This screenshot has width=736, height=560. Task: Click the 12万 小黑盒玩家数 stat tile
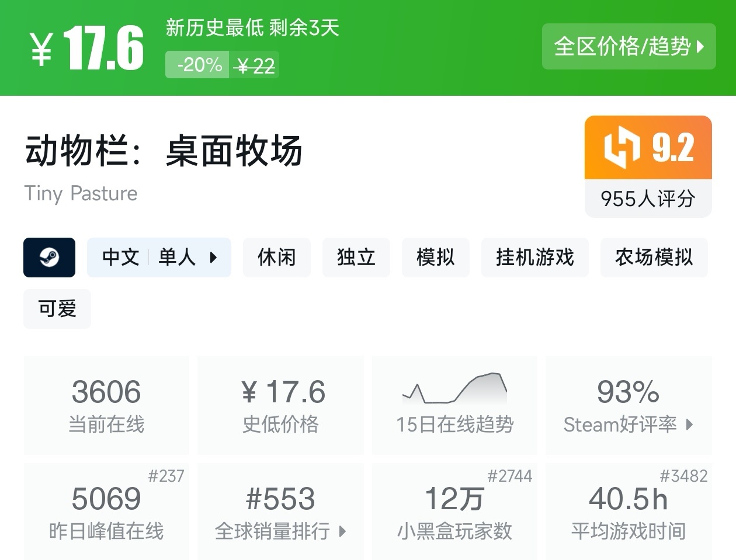[x=454, y=512]
